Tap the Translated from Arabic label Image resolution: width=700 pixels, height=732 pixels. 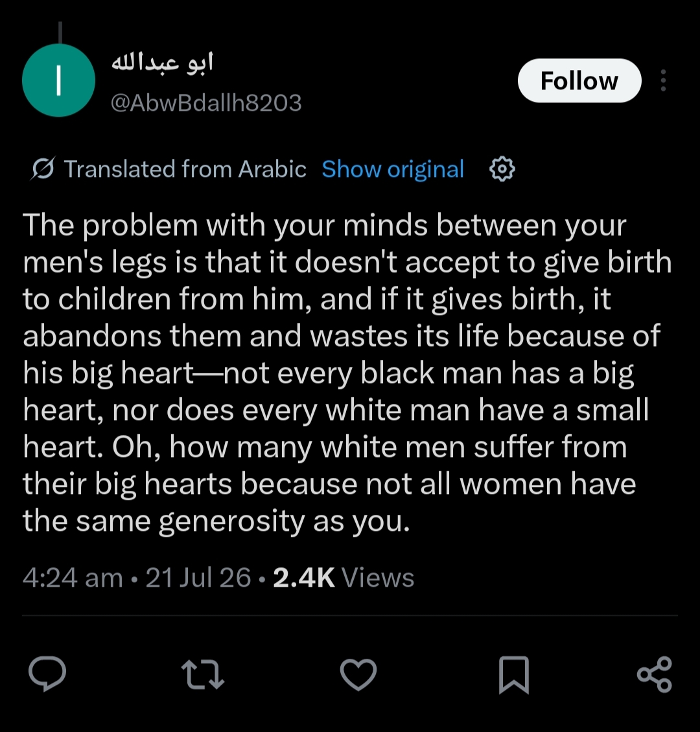(x=185, y=169)
